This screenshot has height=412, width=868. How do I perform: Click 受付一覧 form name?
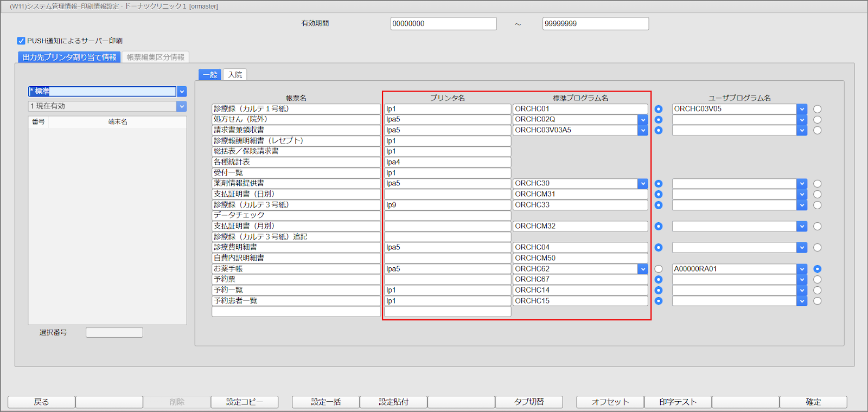[296, 173]
